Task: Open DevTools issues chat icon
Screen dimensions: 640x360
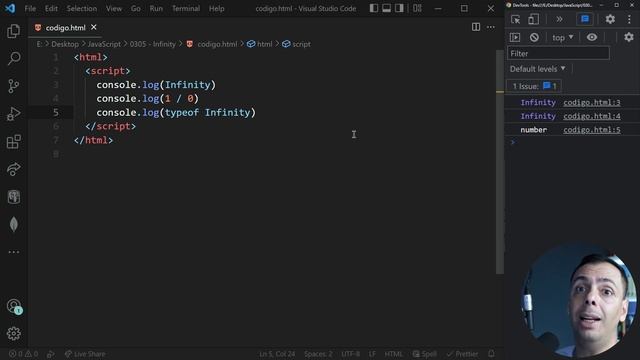Action: (585, 19)
